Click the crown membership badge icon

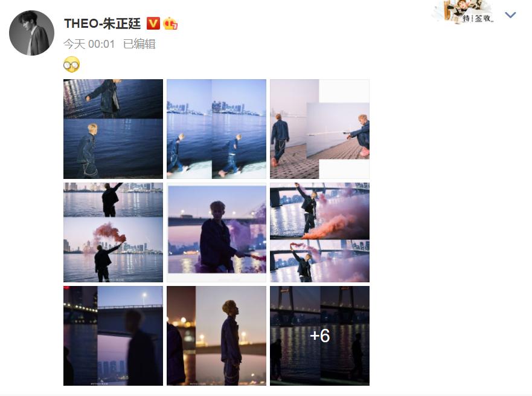tap(170, 24)
